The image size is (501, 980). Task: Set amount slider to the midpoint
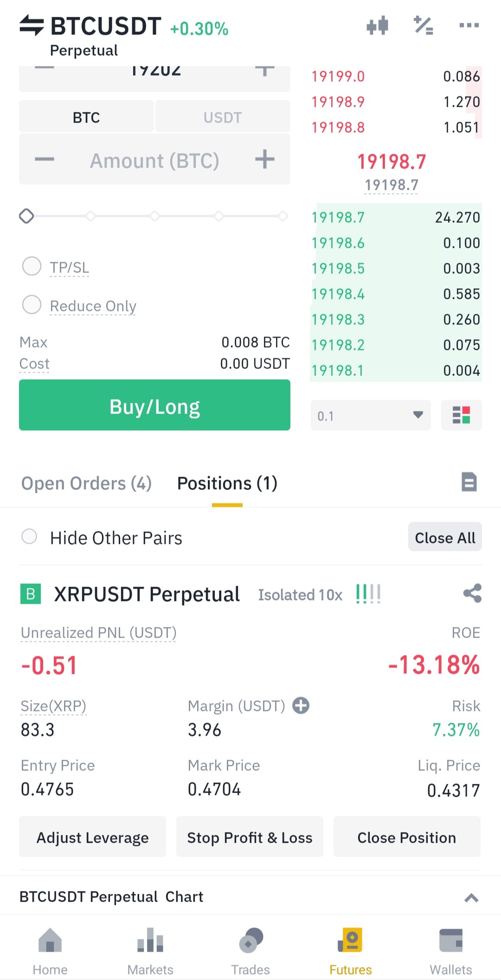pos(154,216)
